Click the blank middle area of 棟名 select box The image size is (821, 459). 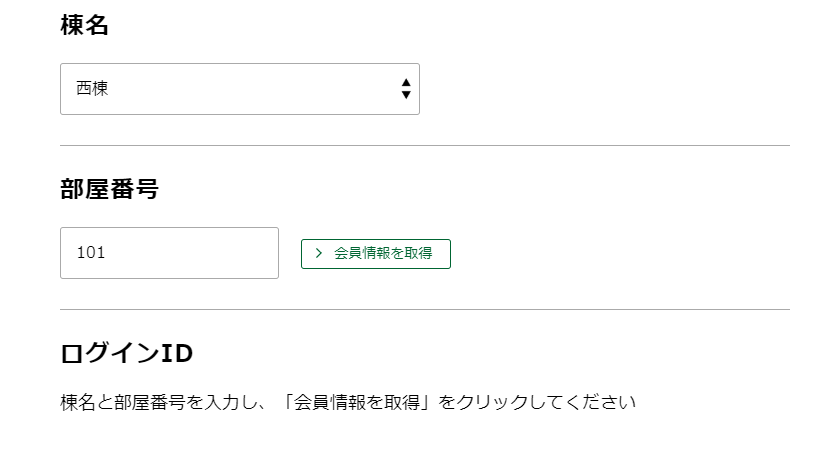(x=250, y=89)
